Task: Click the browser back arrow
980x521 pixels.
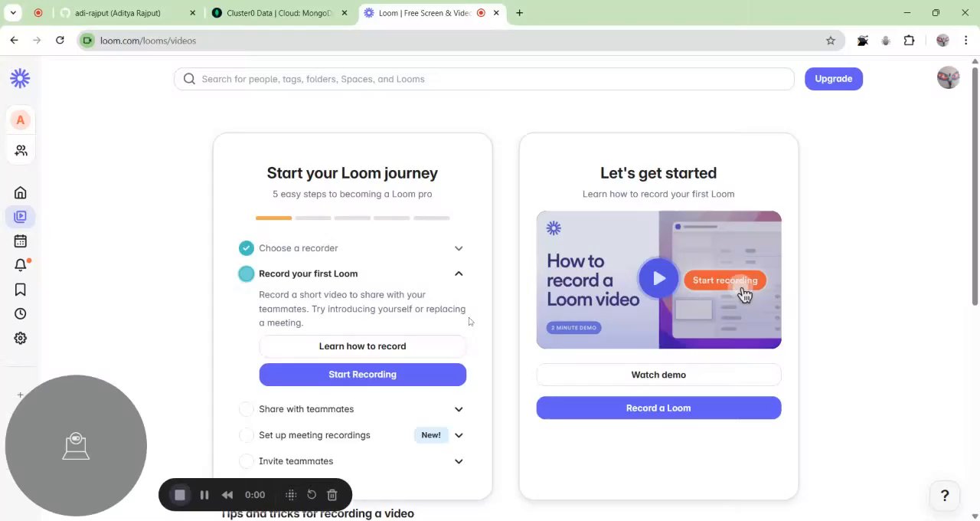Action: click(15, 41)
